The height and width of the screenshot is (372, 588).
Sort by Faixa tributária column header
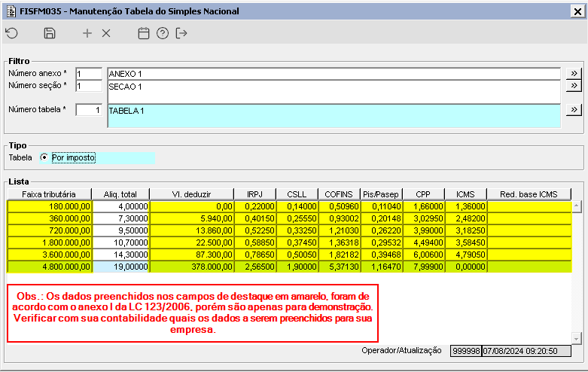pos(50,194)
